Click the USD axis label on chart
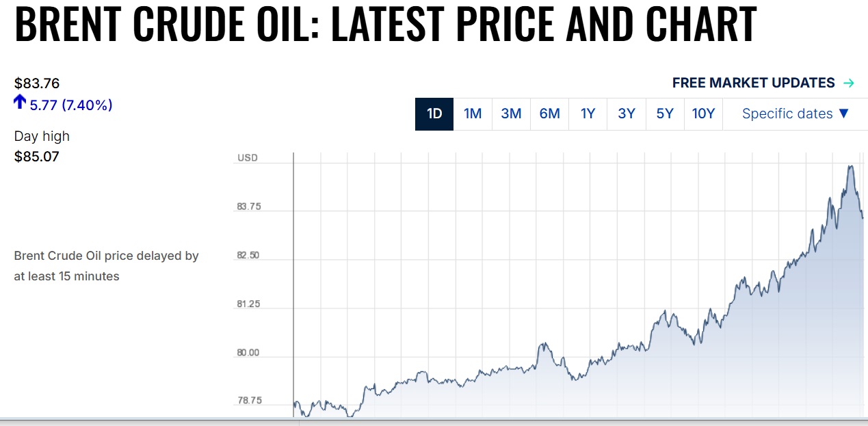868x426 pixels. [x=248, y=158]
